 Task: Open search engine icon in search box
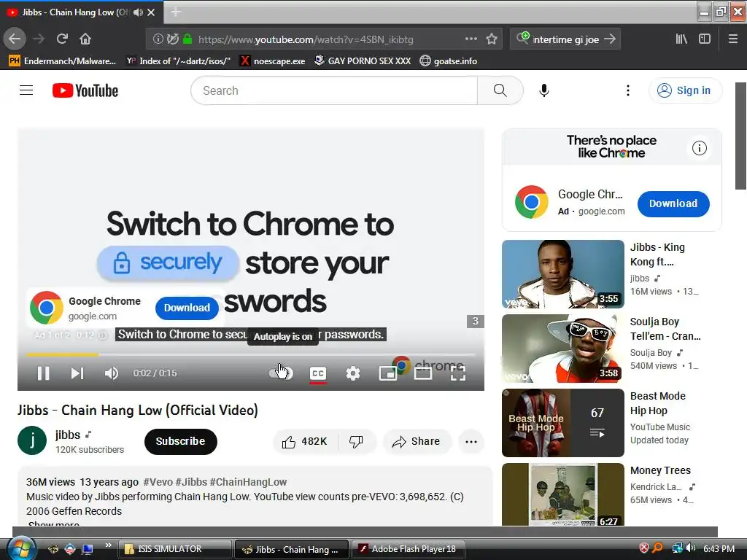coord(522,38)
